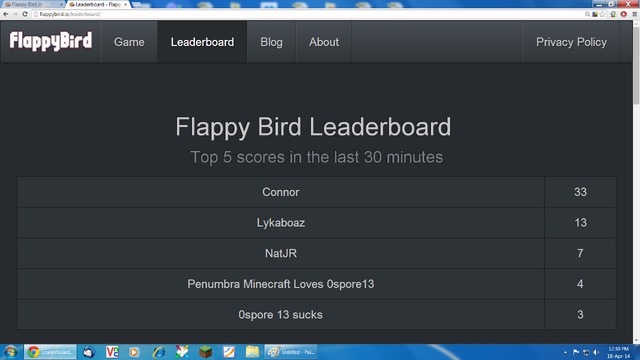Click the colorful X taskbar icon
This screenshot has height=360, width=640.
coord(182,352)
